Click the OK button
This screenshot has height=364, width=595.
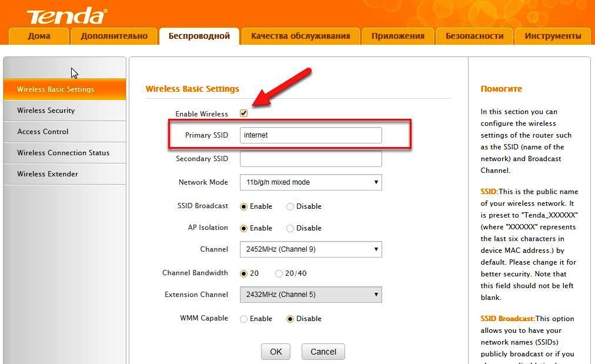[276, 352]
